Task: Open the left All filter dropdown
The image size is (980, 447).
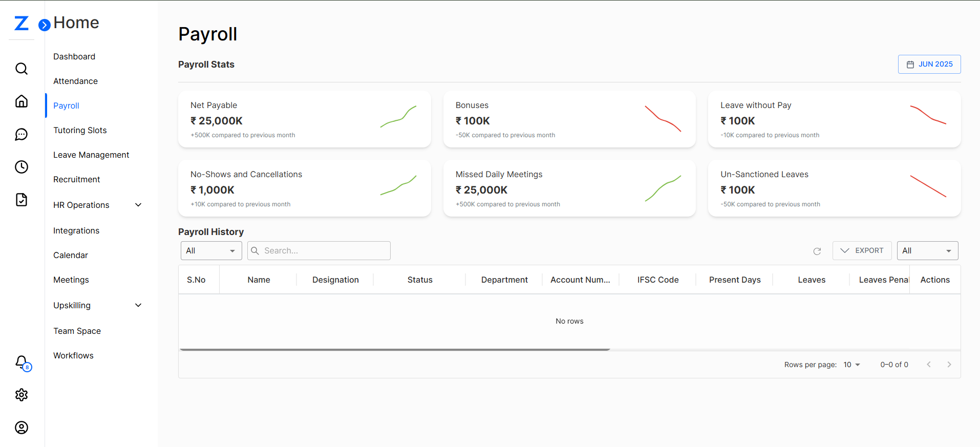Action: pos(211,250)
